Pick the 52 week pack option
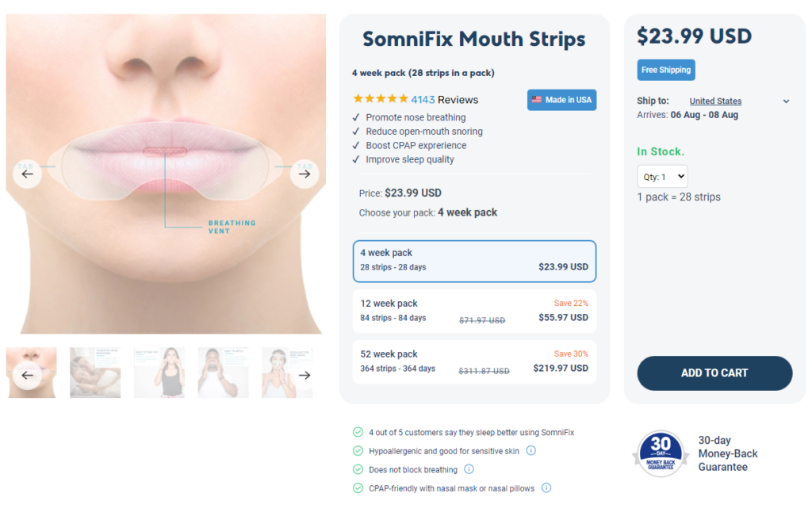The height and width of the screenshot is (516, 812). 474,361
